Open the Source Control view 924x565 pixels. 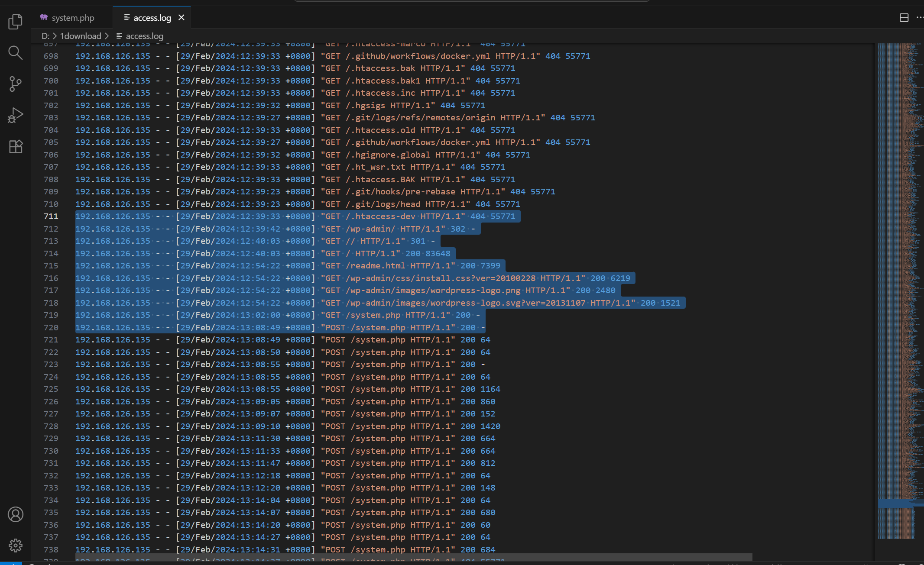(15, 84)
